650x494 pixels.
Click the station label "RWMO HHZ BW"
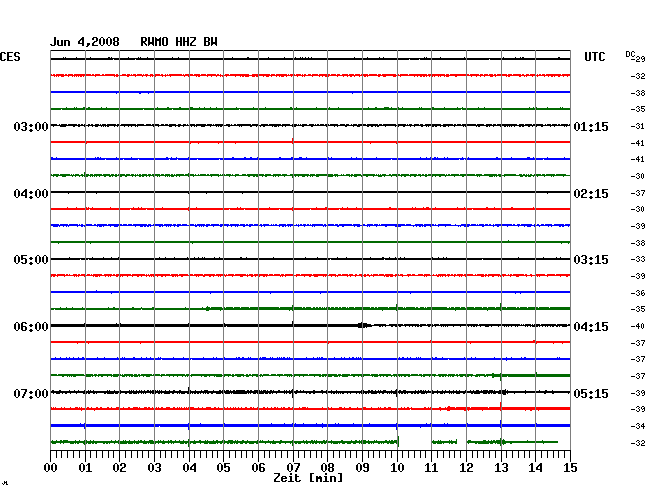[x=179, y=42]
